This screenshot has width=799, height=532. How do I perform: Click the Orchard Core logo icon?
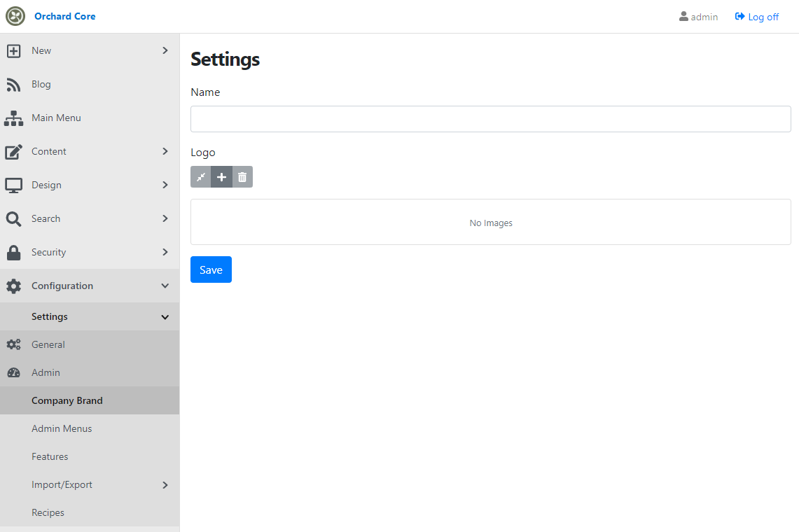coord(15,16)
